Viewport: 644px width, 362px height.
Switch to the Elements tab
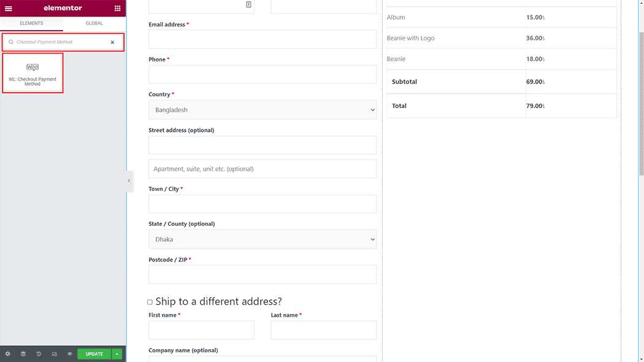click(x=31, y=23)
